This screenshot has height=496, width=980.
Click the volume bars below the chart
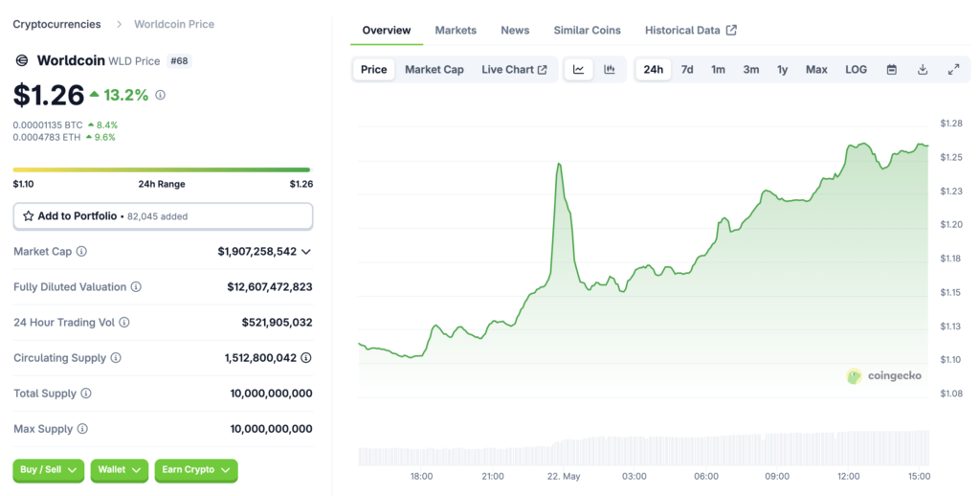(644, 448)
